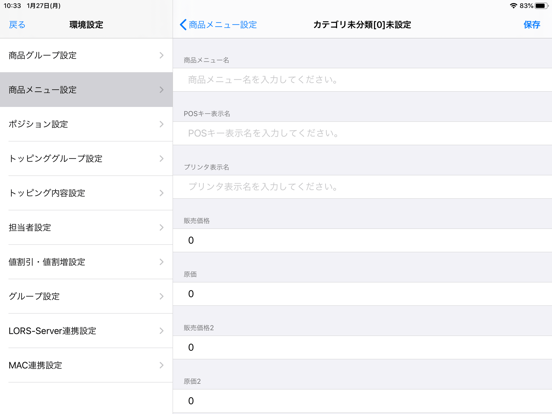Tap the back chevron icon in the header
The height and width of the screenshot is (414, 552).
(183, 25)
